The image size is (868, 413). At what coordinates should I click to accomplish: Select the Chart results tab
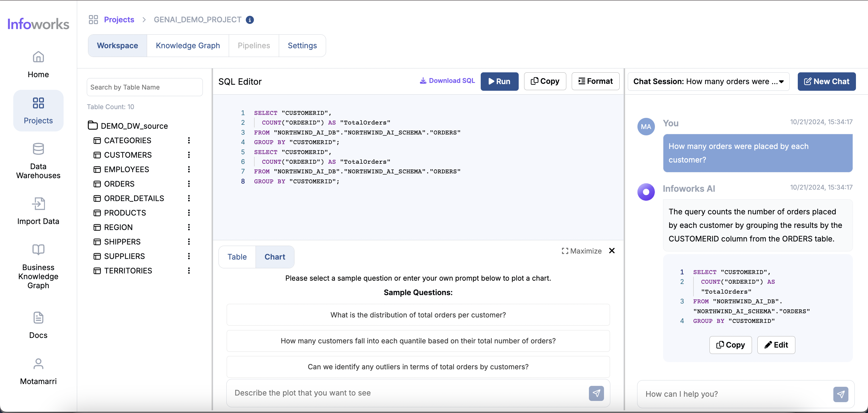point(275,257)
